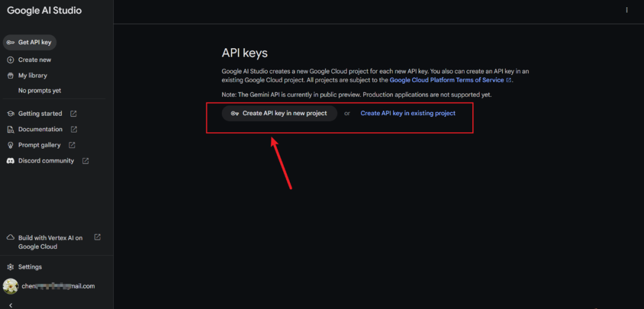644x309 pixels.
Task: Open the Getting started link
Action: [42, 113]
